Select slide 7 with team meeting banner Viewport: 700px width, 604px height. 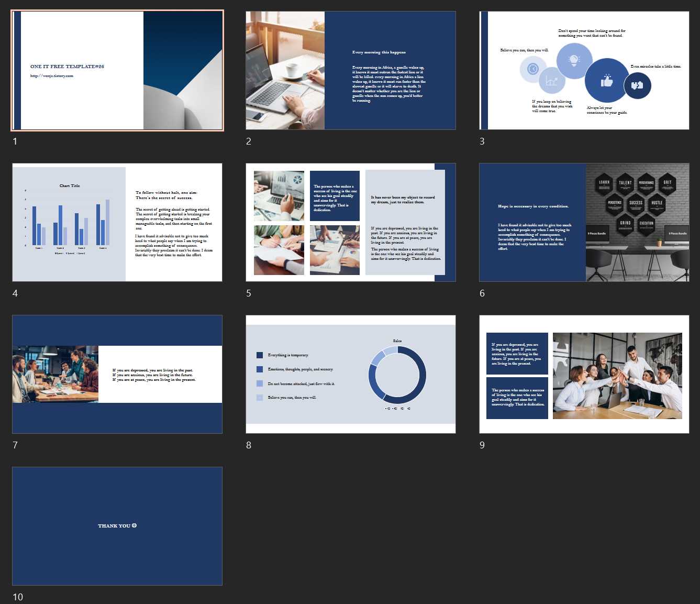(117, 374)
